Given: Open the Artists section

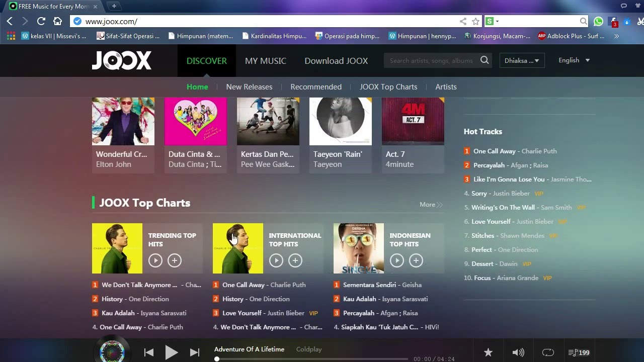Looking at the screenshot, I should tap(446, 86).
